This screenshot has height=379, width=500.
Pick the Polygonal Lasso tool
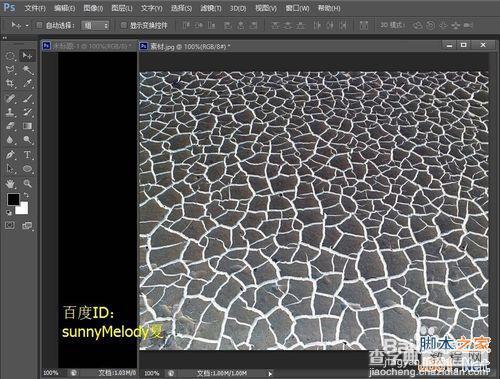point(10,70)
